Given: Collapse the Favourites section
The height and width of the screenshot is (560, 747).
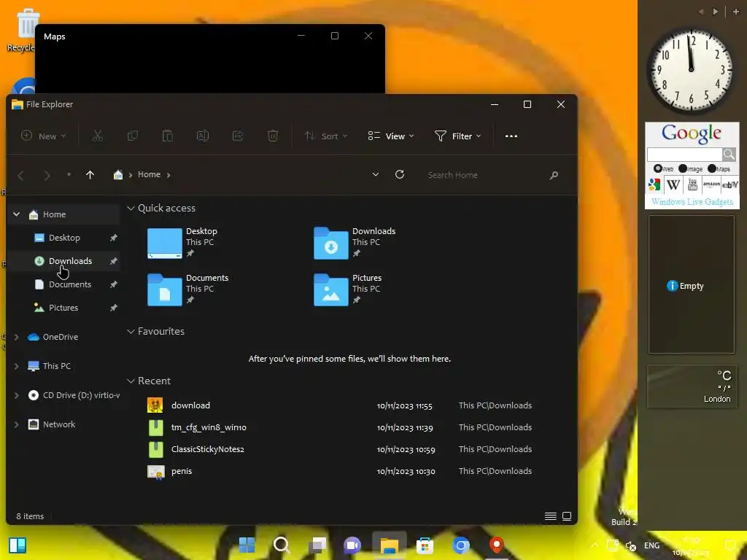Looking at the screenshot, I should [131, 332].
